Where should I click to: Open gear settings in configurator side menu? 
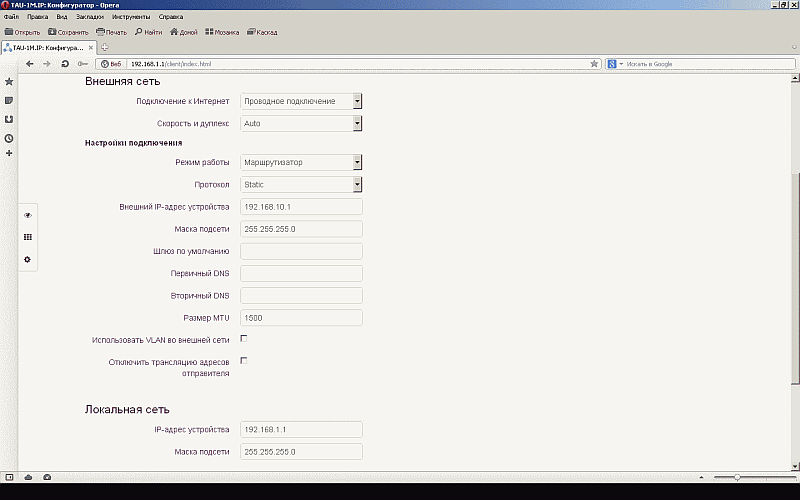[x=28, y=260]
